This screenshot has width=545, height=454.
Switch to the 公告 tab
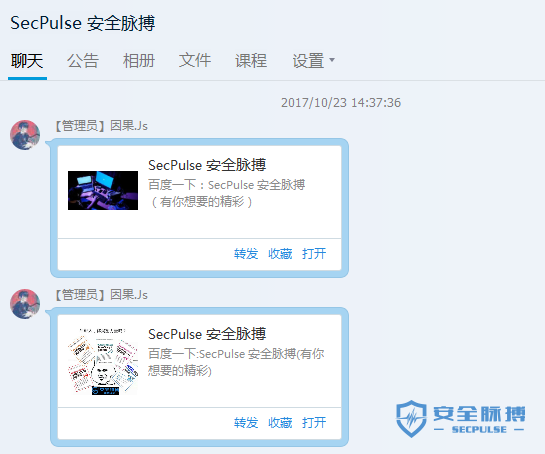tap(83, 61)
